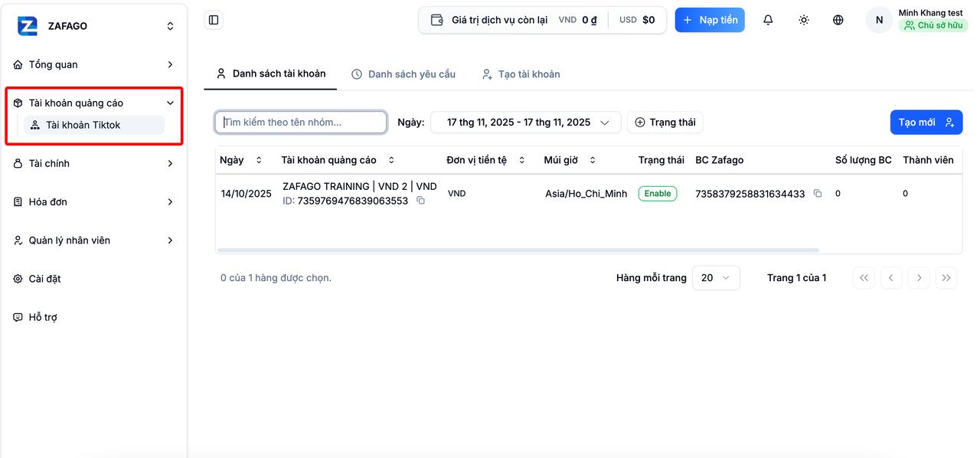Click the VND balance value
Image resolution: width=980 pixels, height=458 pixels.
pyautogui.click(x=589, y=20)
